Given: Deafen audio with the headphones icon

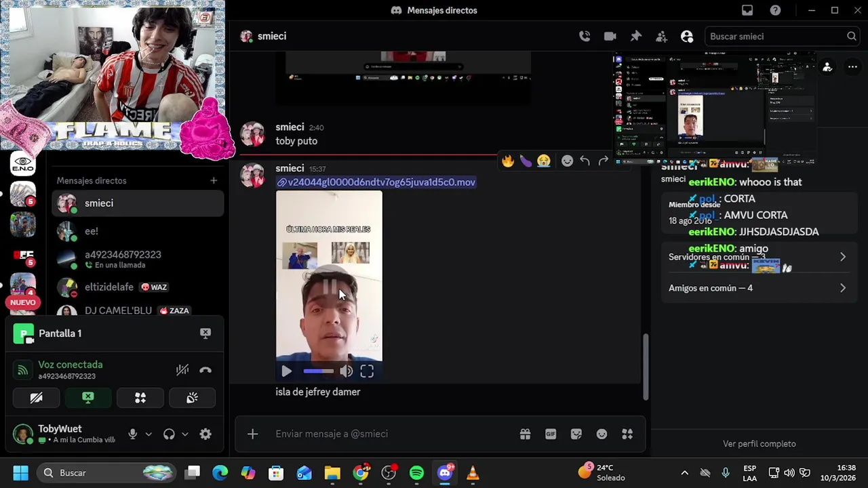Looking at the screenshot, I should coord(169,434).
